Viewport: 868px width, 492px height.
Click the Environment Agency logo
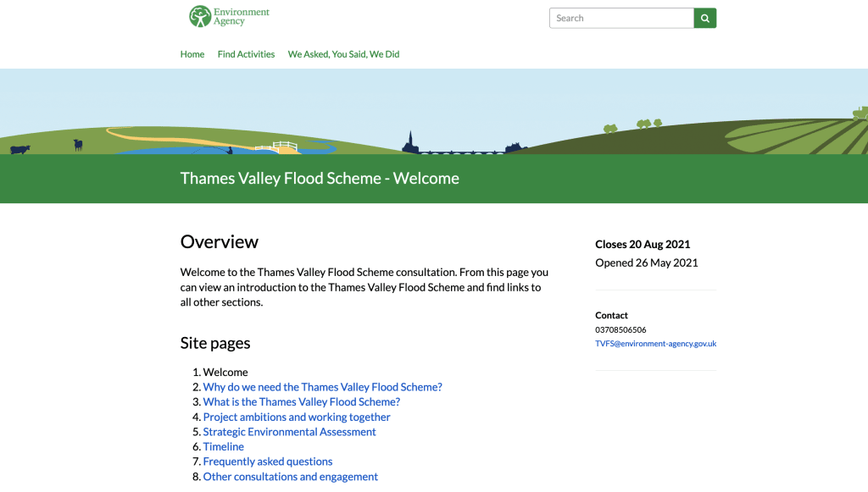pos(229,17)
